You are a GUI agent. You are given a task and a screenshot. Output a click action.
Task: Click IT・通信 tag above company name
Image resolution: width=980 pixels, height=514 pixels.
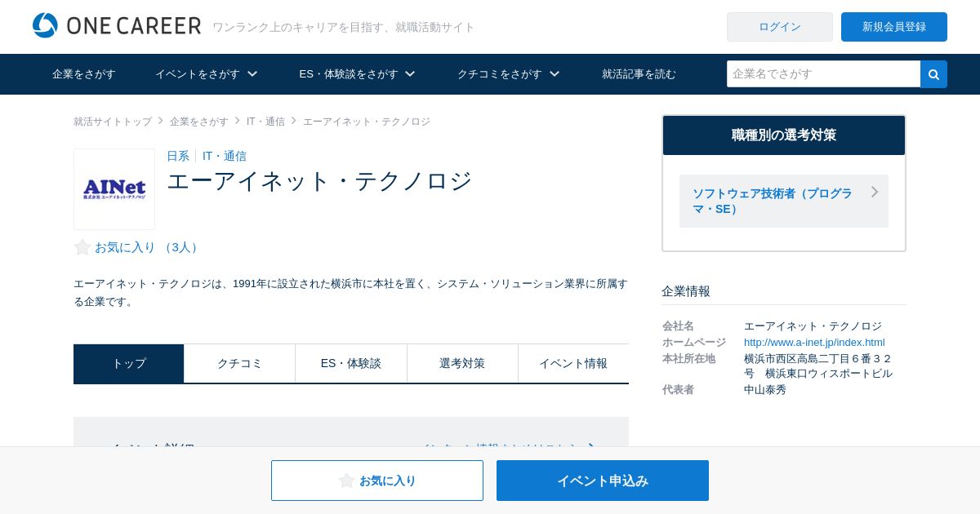pos(225,156)
